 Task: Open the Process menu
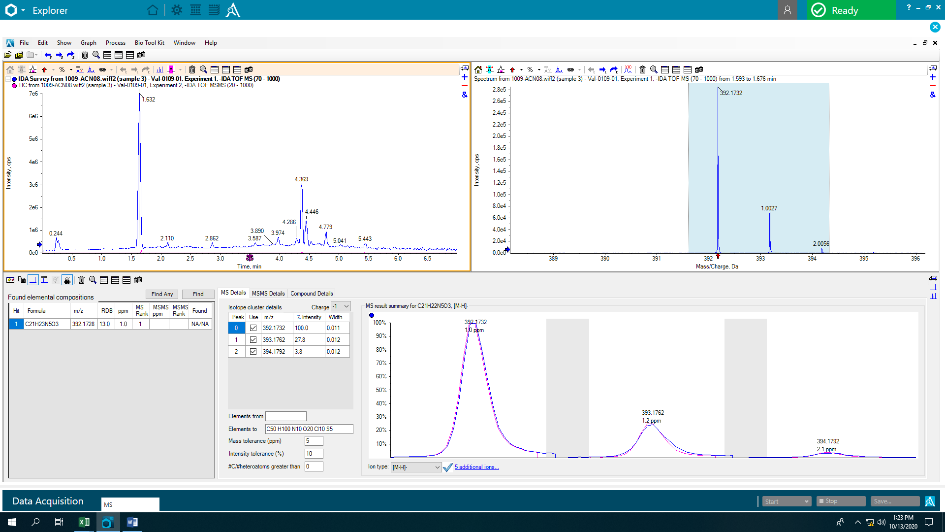(x=115, y=43)
